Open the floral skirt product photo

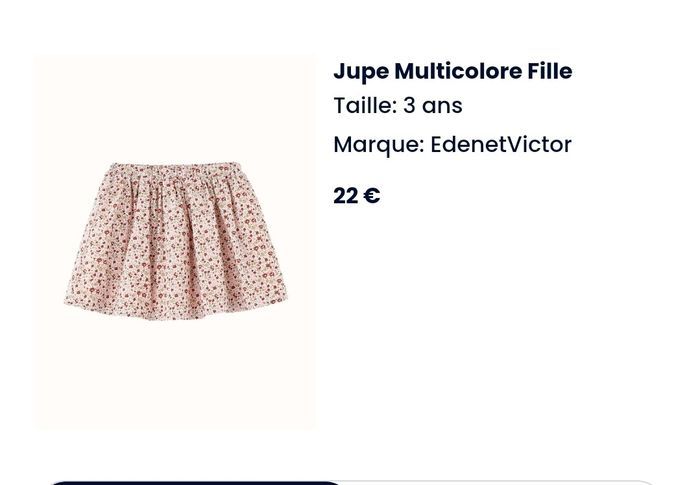click(x=174, y=242)
